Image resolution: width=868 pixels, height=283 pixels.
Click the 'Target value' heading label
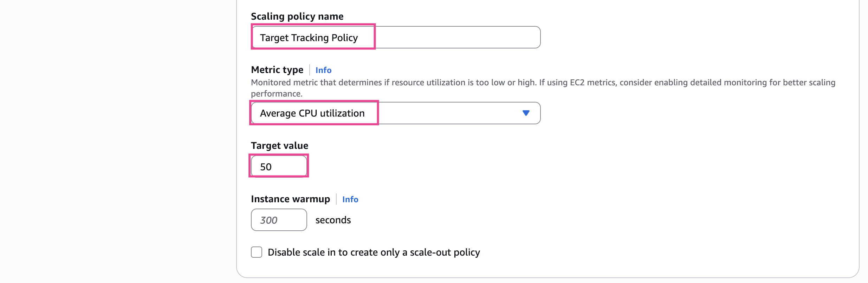point(279,146)
